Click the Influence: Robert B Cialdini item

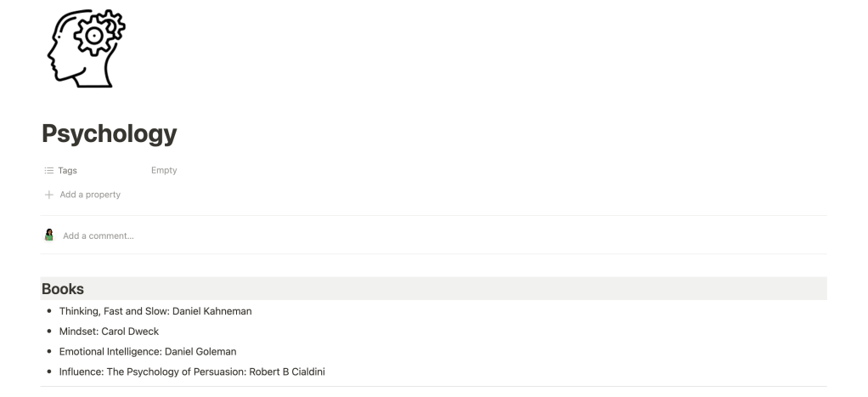pos(192,372)
